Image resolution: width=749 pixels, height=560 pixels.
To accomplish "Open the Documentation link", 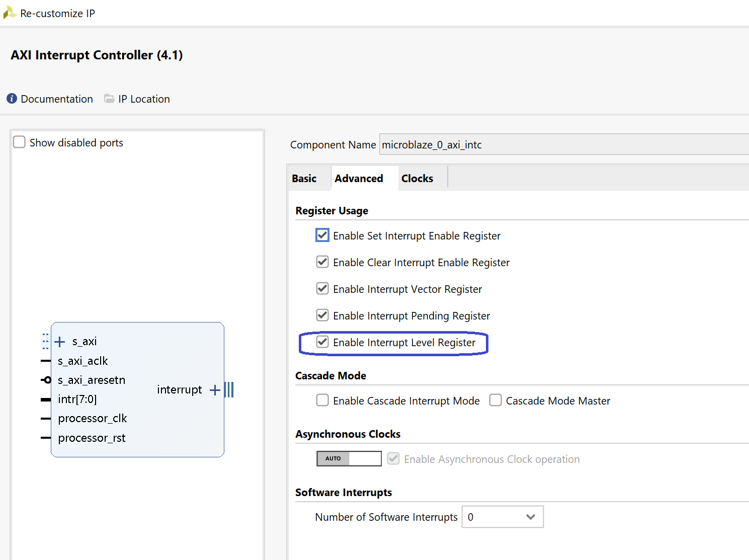I will coord(57,99).
